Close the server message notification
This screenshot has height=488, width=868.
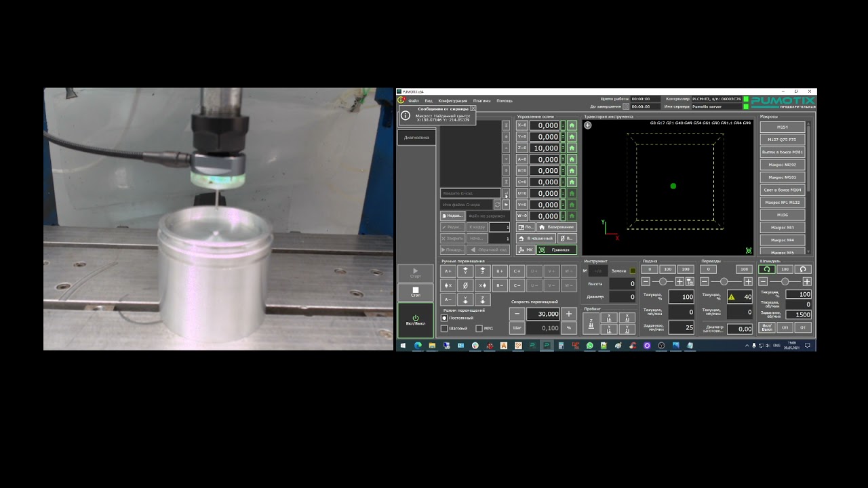(473, 108)
